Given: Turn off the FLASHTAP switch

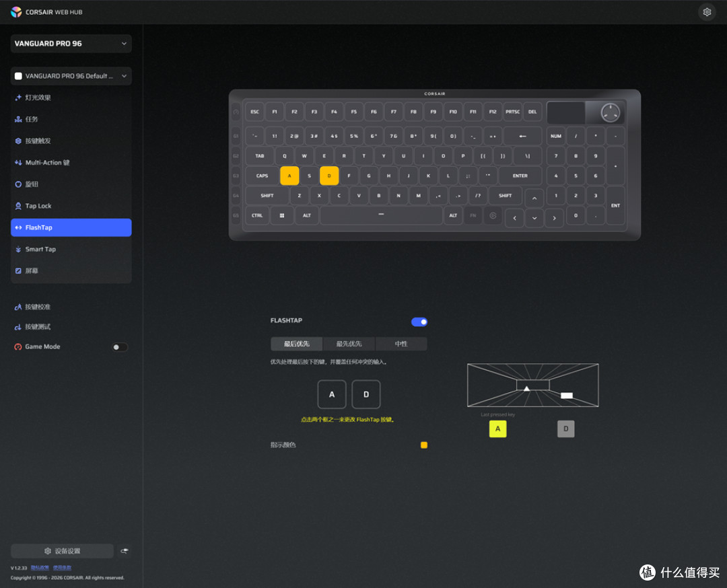Looking at the screenshot, I should pos(419,322).
